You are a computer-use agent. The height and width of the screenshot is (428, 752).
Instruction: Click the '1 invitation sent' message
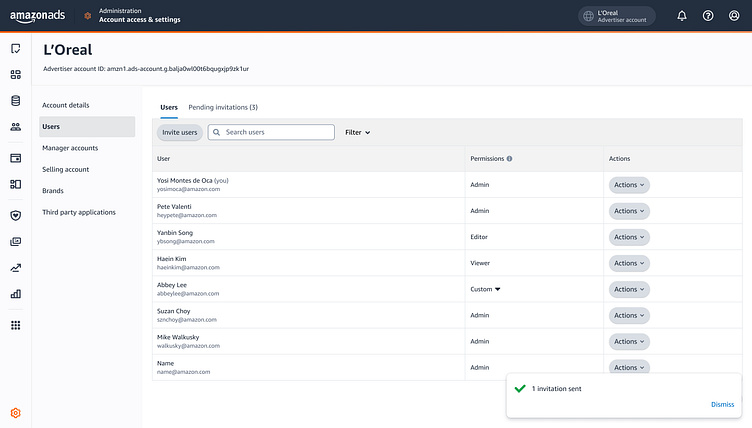coord(556,389)
